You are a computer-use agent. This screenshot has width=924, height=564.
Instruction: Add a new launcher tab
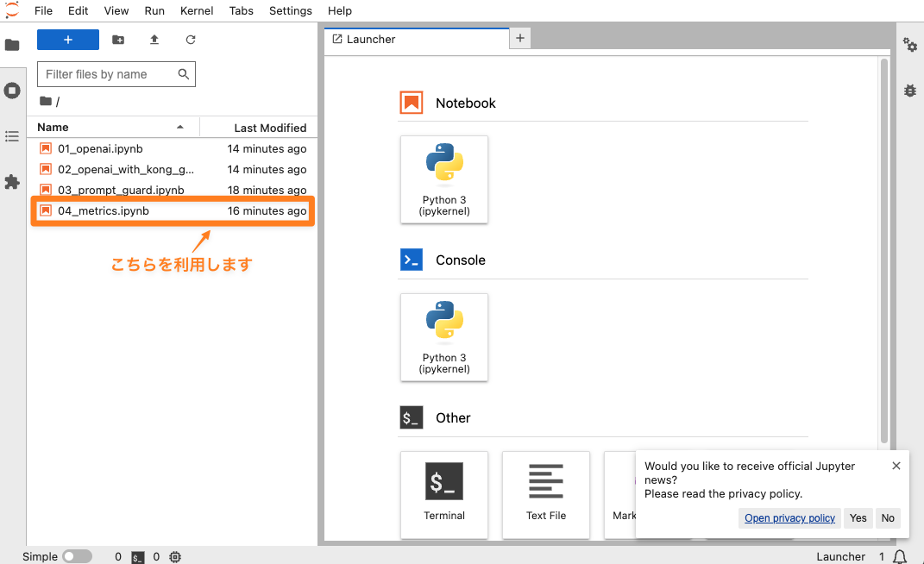[x=520, y=38]
